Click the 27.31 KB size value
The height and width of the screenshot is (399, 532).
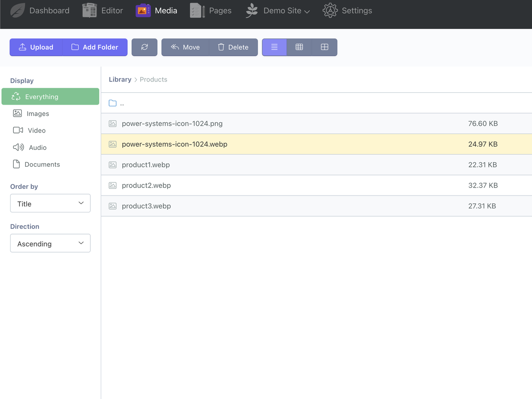click(x=482, y=206)
